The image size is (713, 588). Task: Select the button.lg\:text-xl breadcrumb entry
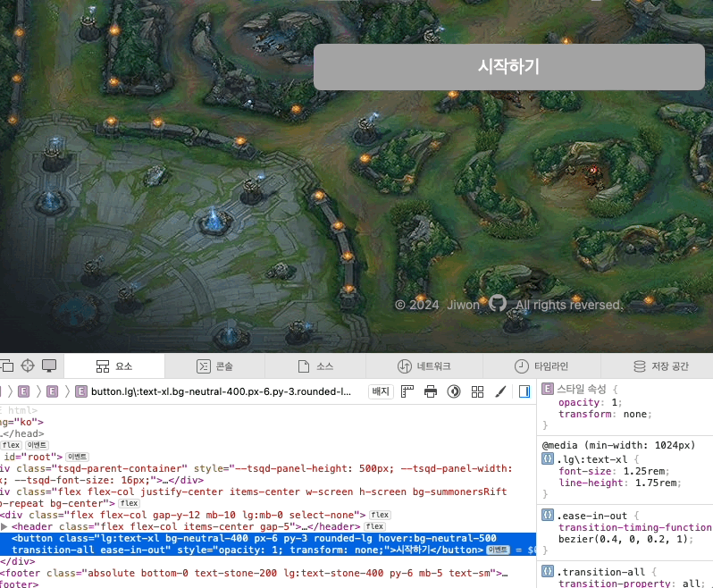(221, 391)
